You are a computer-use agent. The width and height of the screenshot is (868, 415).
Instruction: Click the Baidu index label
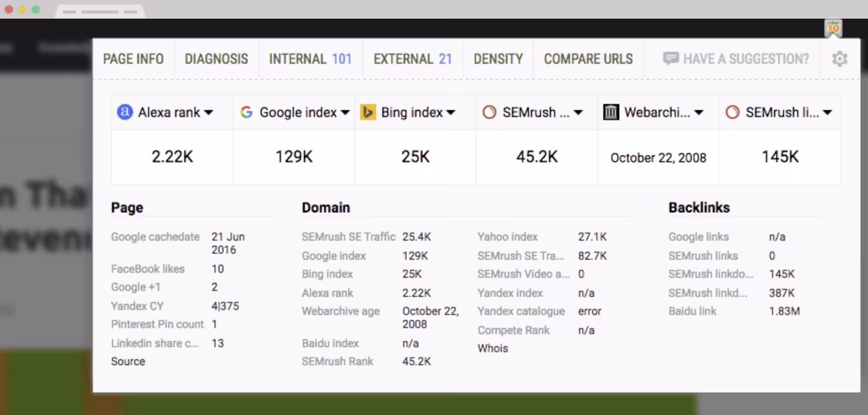tap(330, 343)
